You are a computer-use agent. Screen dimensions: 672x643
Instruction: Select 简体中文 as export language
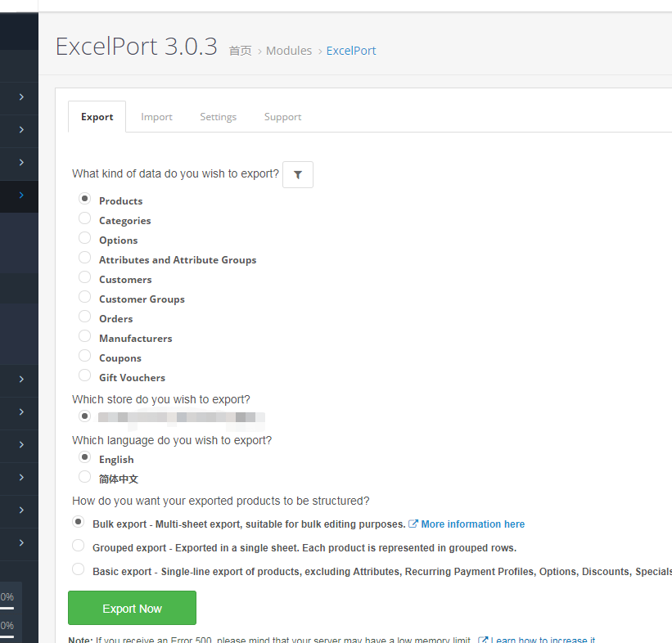coord(85,477)
